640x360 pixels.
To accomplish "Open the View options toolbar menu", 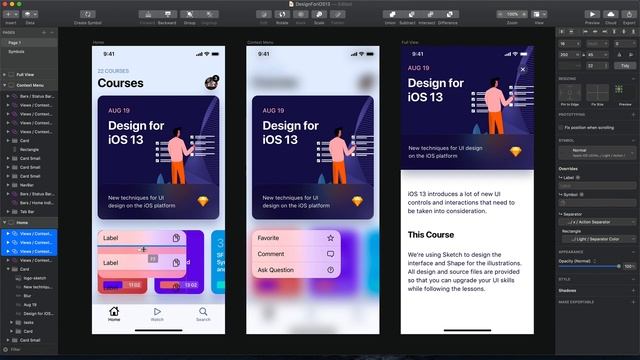I will tap(539, 14).
